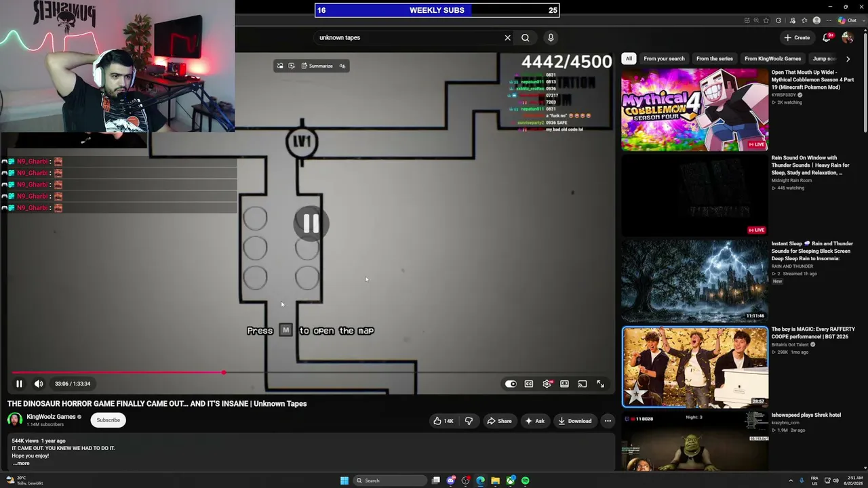
Task: Open the KingWoolz Games channel avatar
Action: point(14,420)
